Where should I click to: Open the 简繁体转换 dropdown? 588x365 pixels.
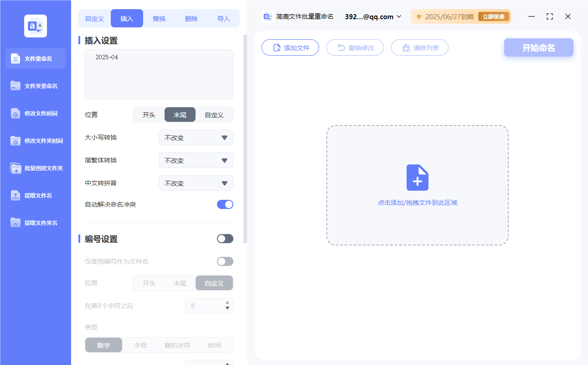coord(196,160)
